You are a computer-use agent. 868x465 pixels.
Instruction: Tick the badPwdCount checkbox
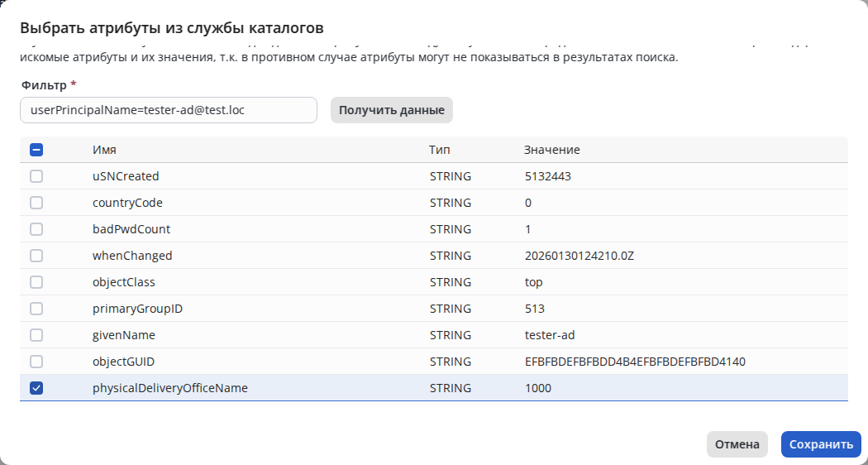coord(36,229)
